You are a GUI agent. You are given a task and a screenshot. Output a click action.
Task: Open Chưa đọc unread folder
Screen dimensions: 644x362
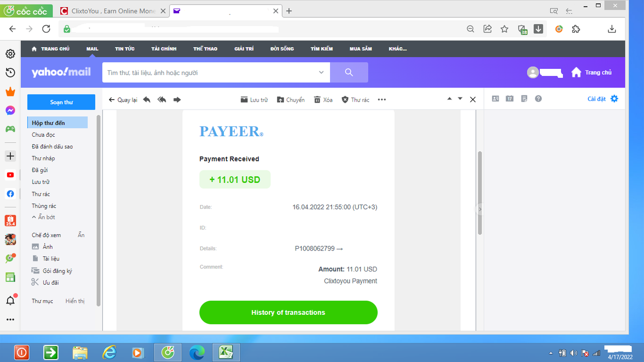43,135
